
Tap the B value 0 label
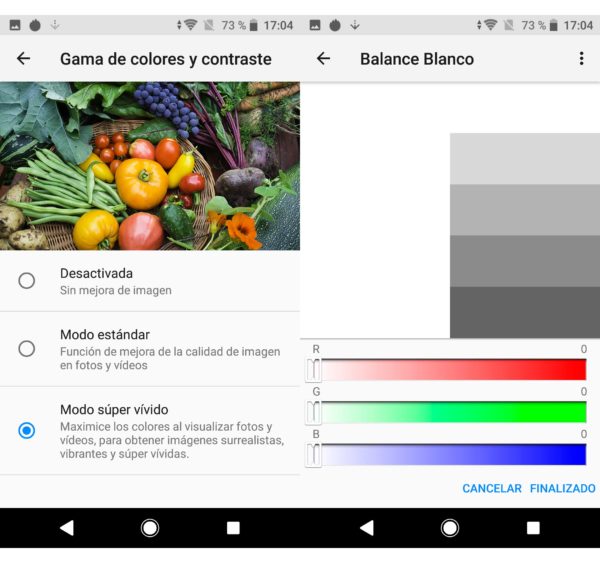coord(584,434)
